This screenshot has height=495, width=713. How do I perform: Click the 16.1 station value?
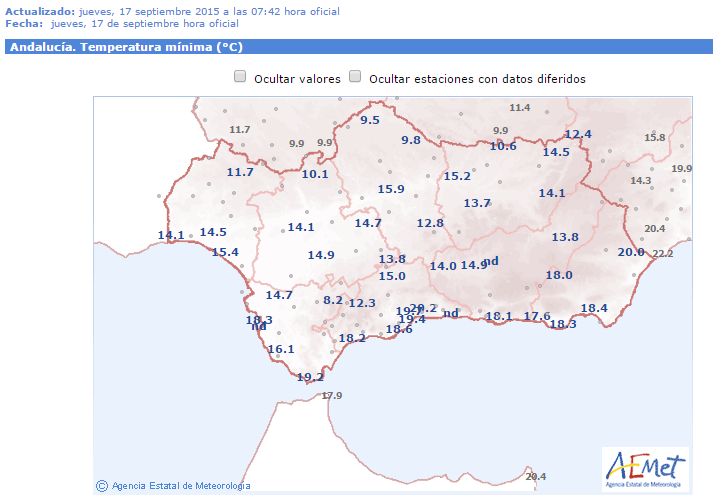click(281, 349)
